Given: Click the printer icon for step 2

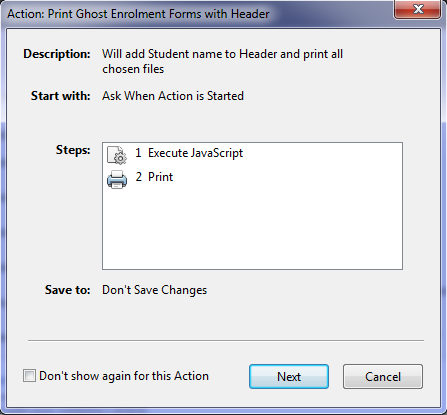Looking at the screenshot, I should [117, 179].
